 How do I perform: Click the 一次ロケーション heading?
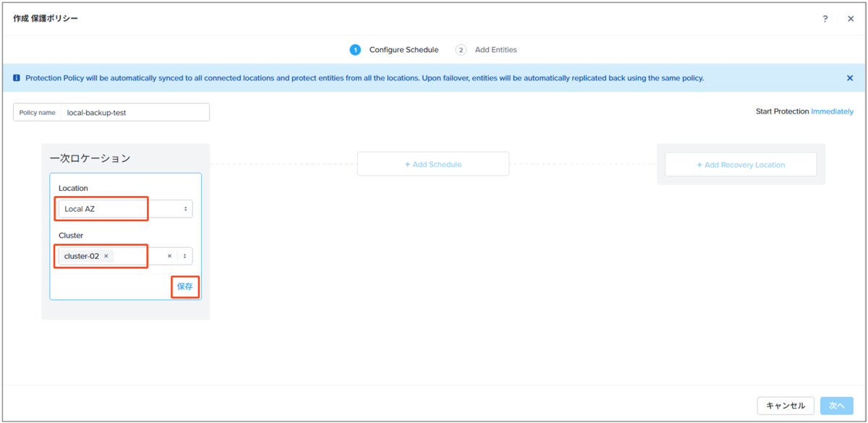point(90,158)
